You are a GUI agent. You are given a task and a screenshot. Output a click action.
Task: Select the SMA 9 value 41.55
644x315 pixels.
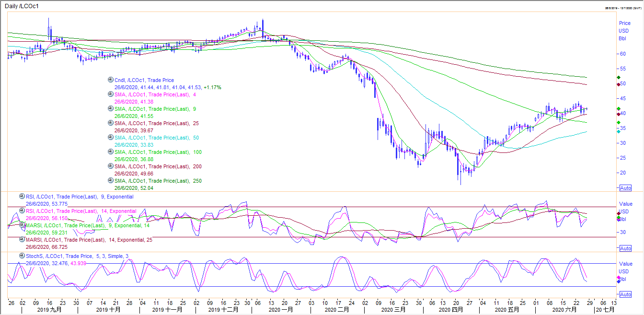[x=134, y=117]
